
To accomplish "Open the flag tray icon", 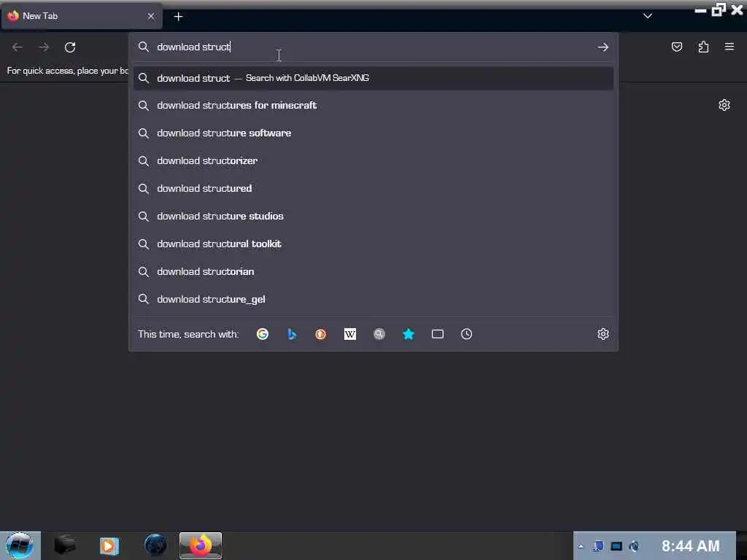I will pyautogui.click(x=598, y=546).
